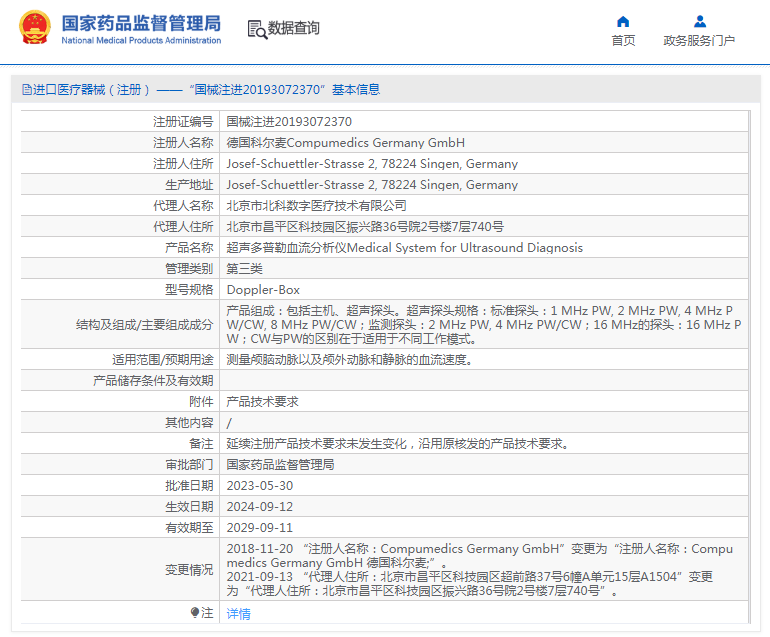
Task: Select 代理人住所 address 振兴路36号院 value
Action: 365,227
